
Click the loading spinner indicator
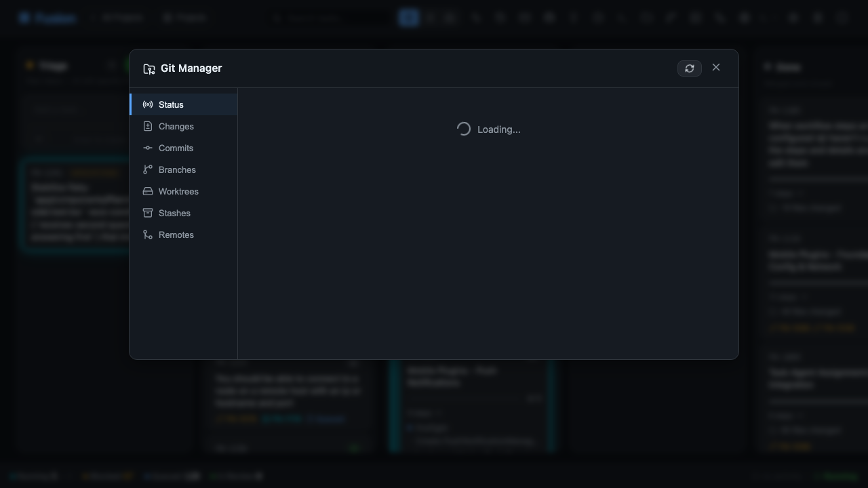pos(464,129)
